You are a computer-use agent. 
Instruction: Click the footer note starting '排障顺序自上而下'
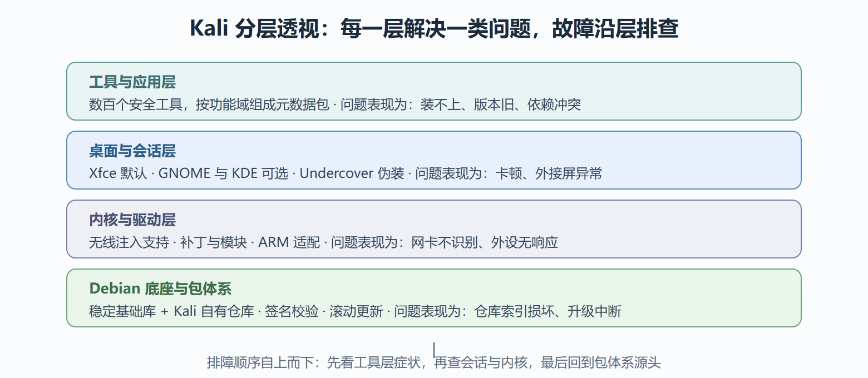[x=434, y=363]
